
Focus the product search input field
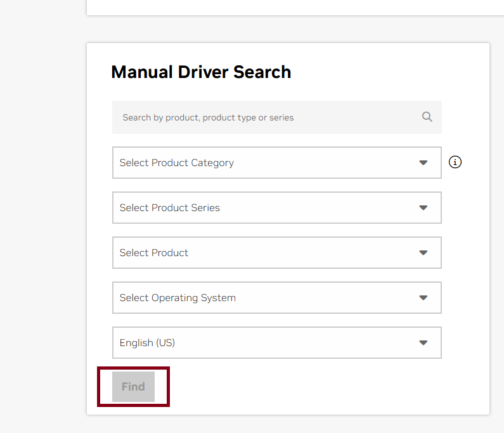266,117
